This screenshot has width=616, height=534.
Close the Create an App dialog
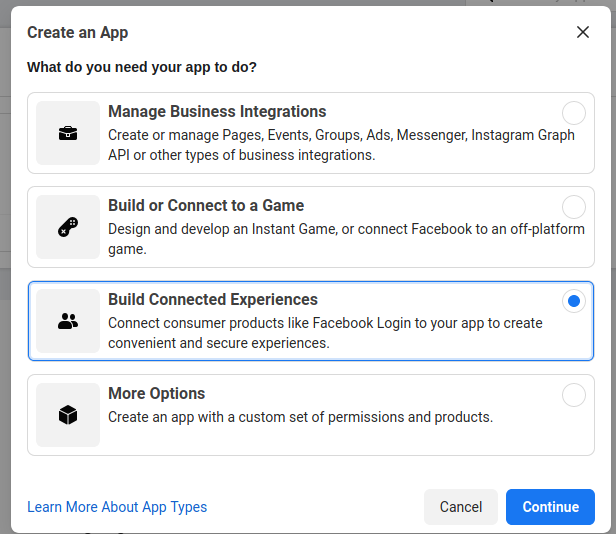tap(583, 32)
